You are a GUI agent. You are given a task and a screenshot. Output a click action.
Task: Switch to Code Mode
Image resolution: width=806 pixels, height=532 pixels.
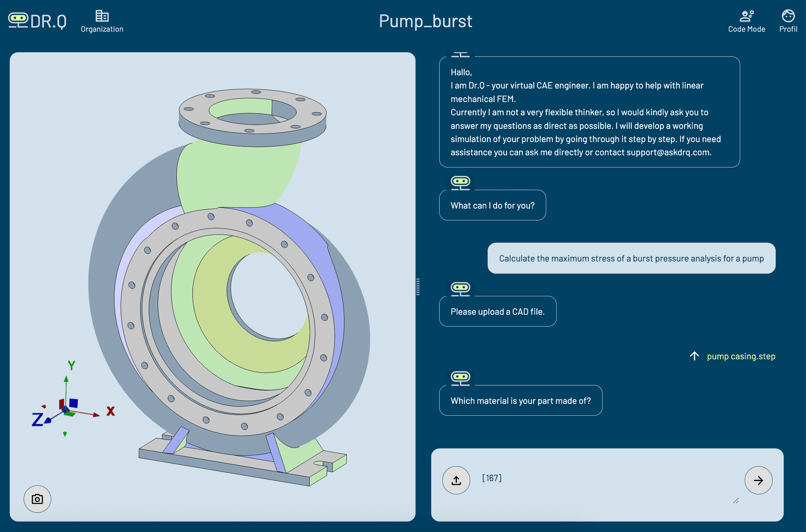point(746,21)
